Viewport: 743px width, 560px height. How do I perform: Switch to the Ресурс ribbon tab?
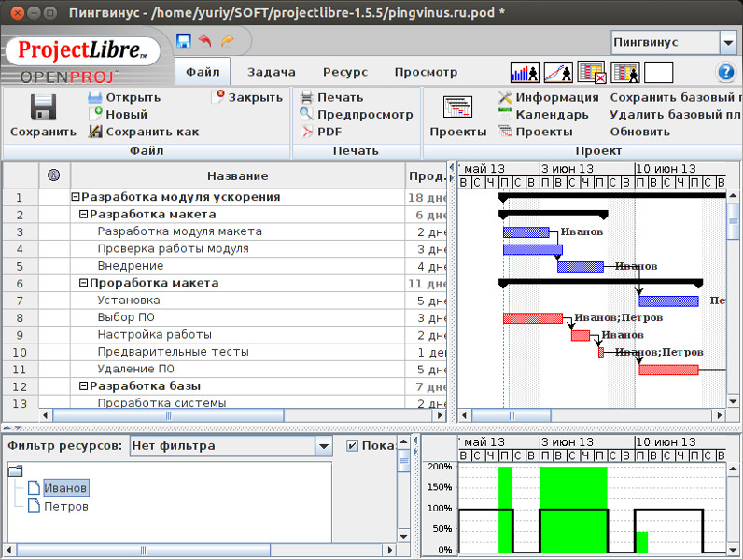point(345,72)
